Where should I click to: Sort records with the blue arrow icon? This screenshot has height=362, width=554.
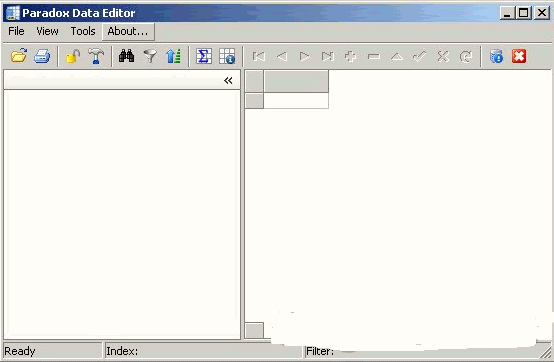coord(173,56)
